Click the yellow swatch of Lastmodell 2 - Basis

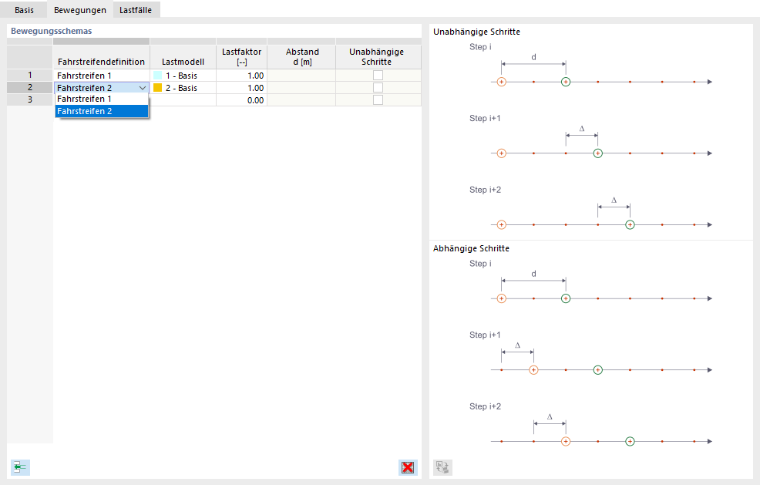tap(158, 88)
